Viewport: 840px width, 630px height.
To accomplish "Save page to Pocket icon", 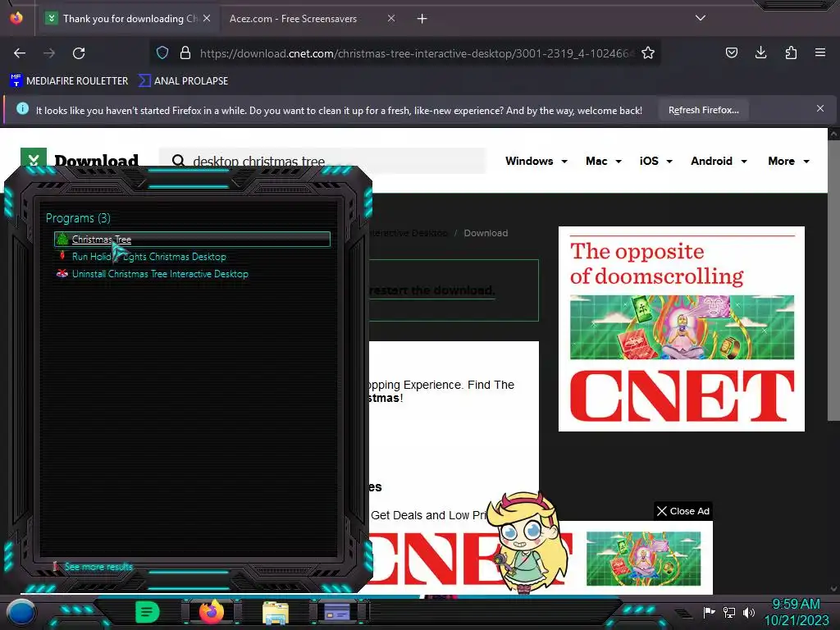I will [731, 52].
